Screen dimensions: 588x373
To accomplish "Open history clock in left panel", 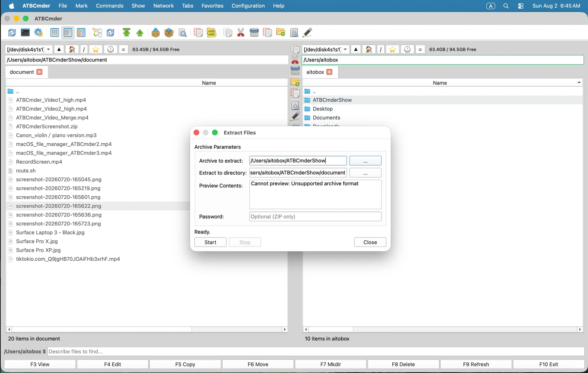I will pos(110,49).
